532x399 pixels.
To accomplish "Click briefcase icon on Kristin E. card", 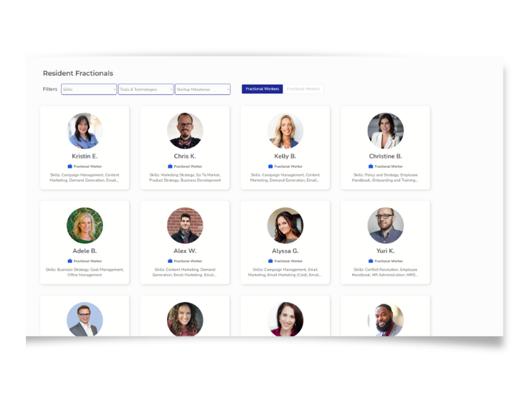I will coord(70,166).
